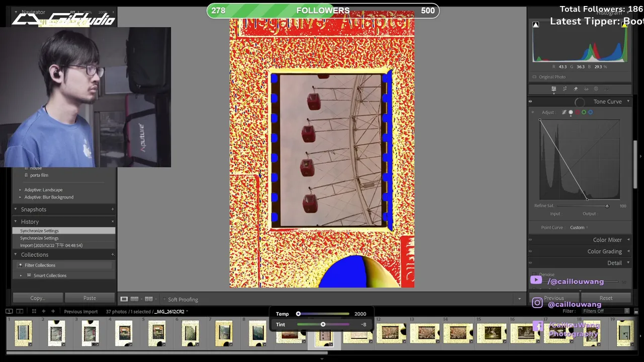
Task: Select the blue channel curve circle
Action: point(590,112)
